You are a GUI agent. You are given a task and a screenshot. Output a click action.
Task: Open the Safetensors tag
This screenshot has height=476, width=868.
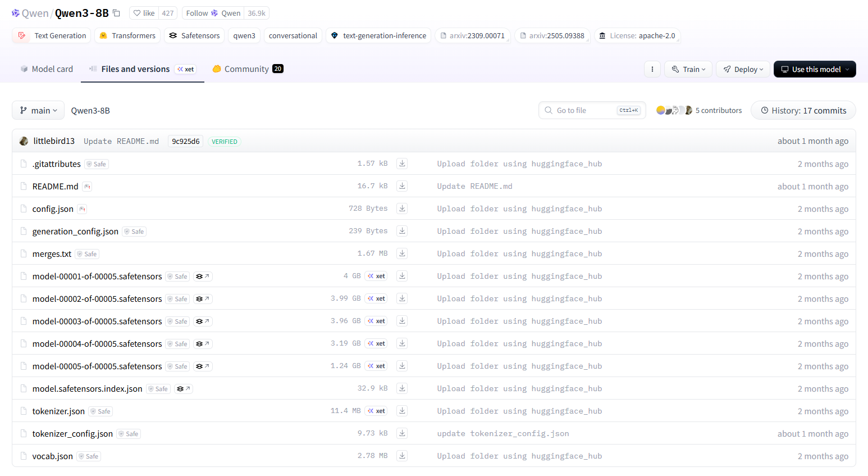pyautogui.click(x=194, y=35)
